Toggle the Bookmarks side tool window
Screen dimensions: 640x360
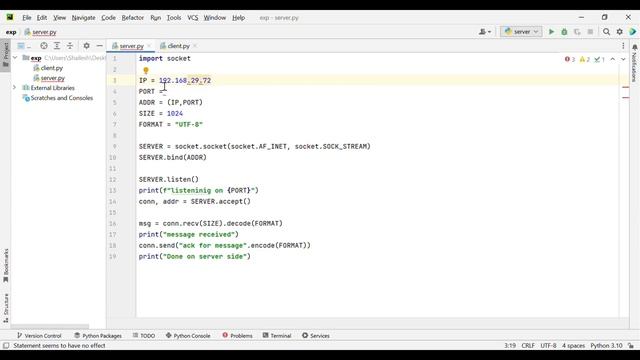click(6, 266)
